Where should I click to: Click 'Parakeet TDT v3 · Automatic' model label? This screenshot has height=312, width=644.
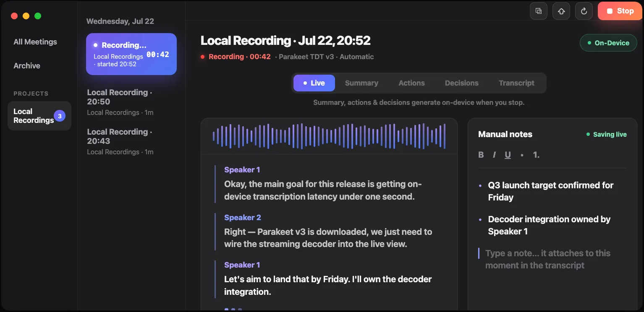326,57
